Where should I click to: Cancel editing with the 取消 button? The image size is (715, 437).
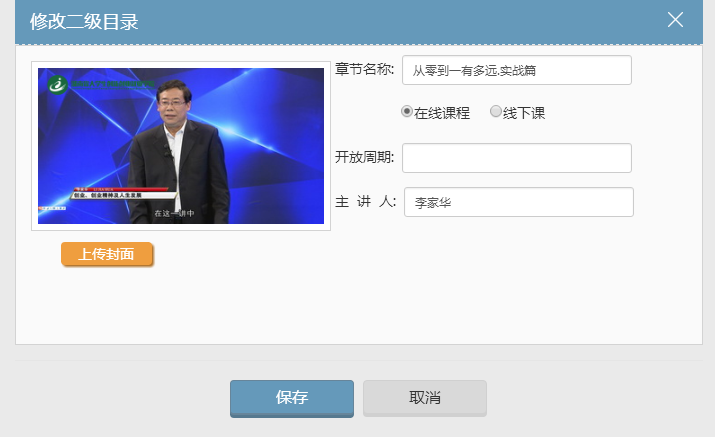point(424,397)
